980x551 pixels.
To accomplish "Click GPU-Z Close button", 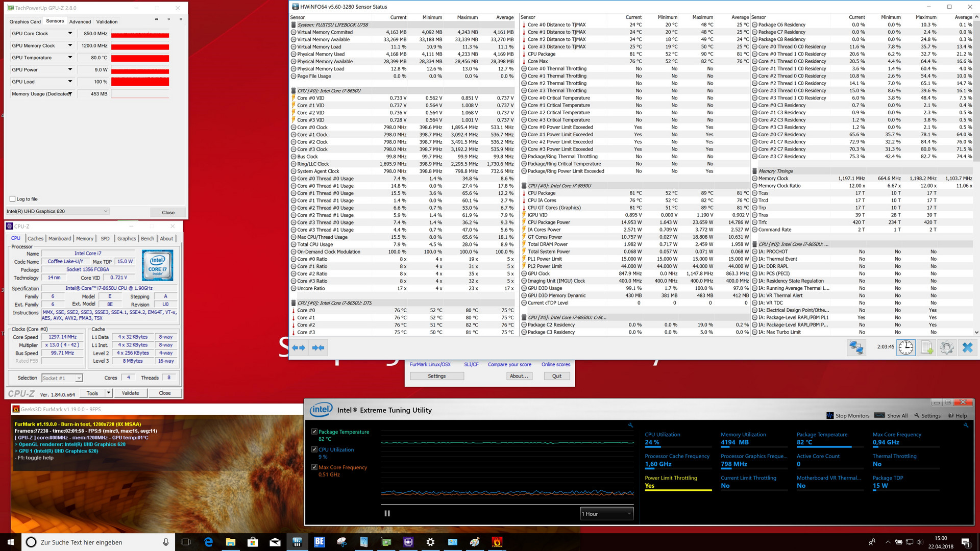I will pyautogui.click(x=168, y=212).
